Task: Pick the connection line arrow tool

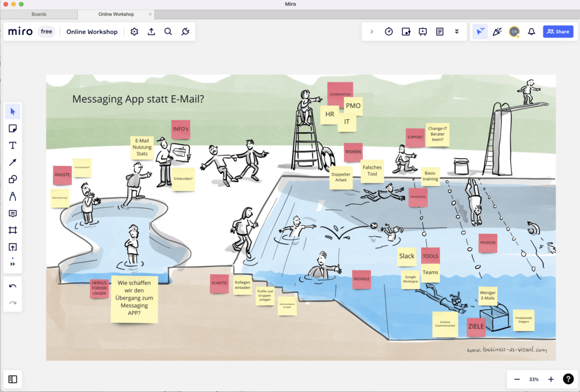Action: point(13,163)
